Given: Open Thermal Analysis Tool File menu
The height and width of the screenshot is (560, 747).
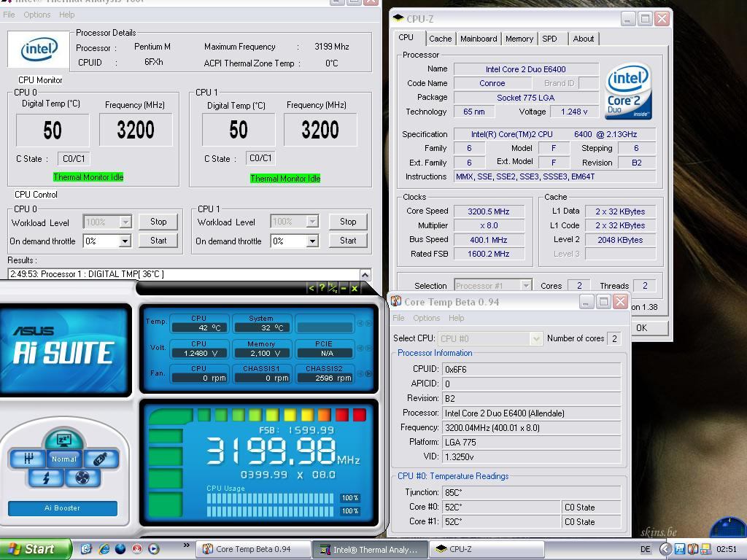Looking at the screenshot, I should coord(9,15).
